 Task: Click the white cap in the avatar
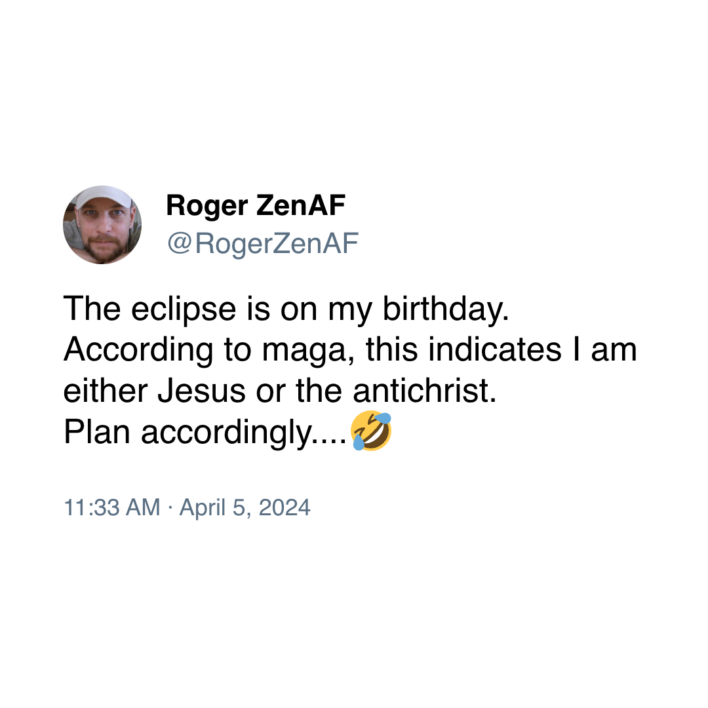[102, 198]
